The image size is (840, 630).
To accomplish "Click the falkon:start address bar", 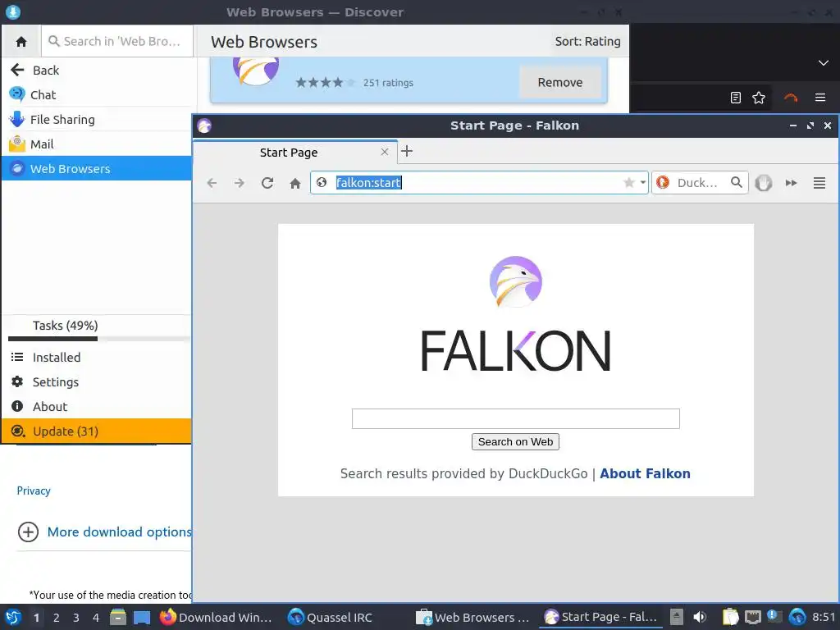I will coord(479,183).
